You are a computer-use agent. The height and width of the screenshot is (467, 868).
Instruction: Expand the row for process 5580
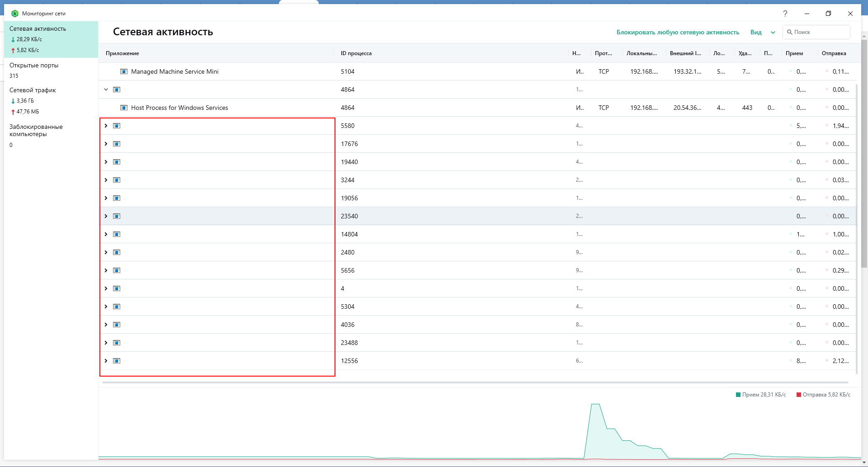[106, 126]
